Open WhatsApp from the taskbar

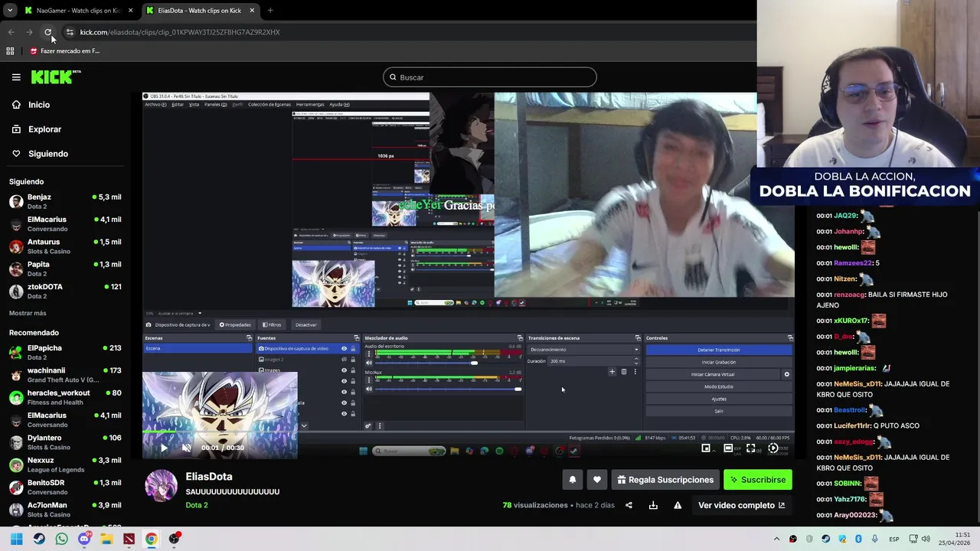61,539
